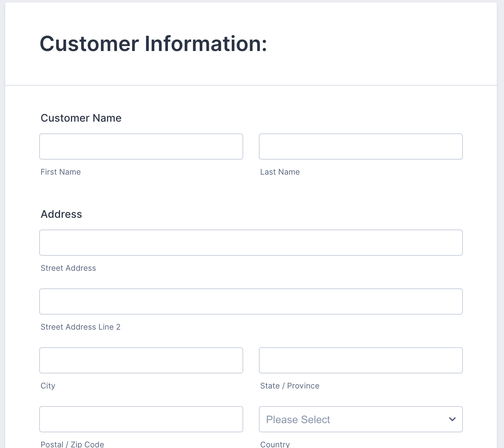Click the First Name input field
This screenshot has width=504, height=448.
[141, 146]
